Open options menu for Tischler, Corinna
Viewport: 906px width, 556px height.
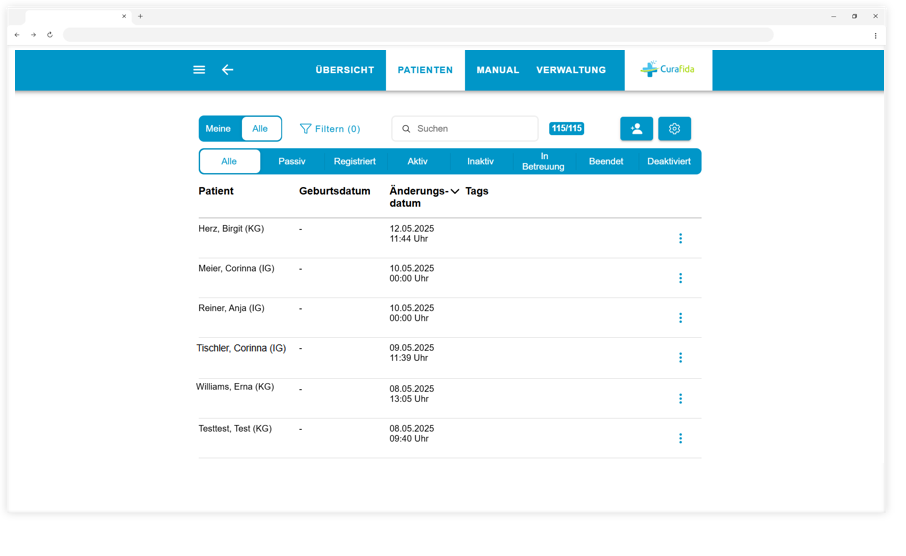pyautogui.click(x=681, y=358)
